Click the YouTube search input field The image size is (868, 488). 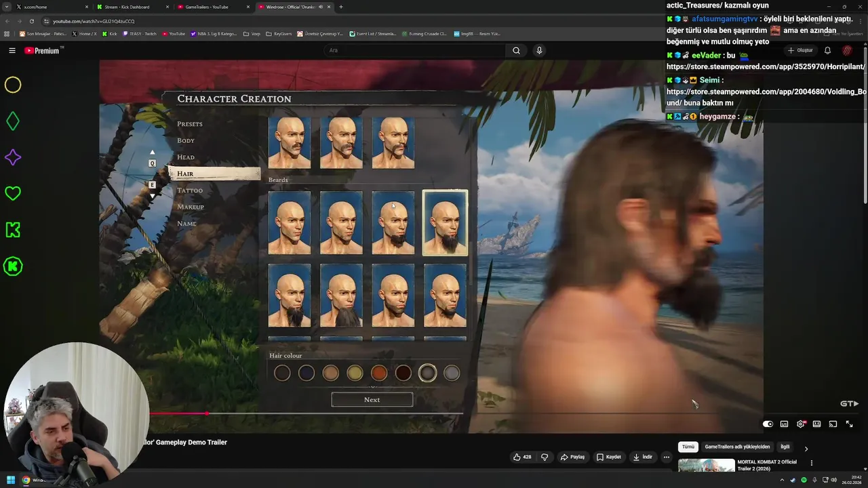coord(414,50)
